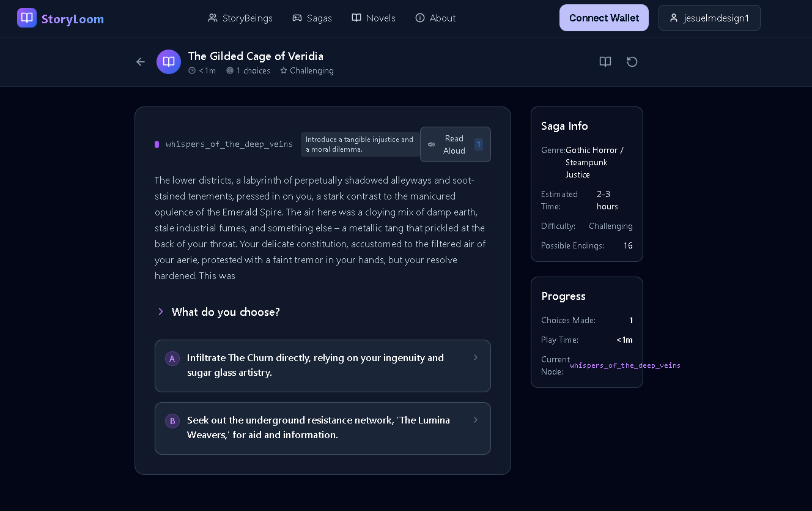The width and height of the screenshot is (812, 511).
Task: Click the jesuelmdesign1 account button
Action: coord(709,18)
